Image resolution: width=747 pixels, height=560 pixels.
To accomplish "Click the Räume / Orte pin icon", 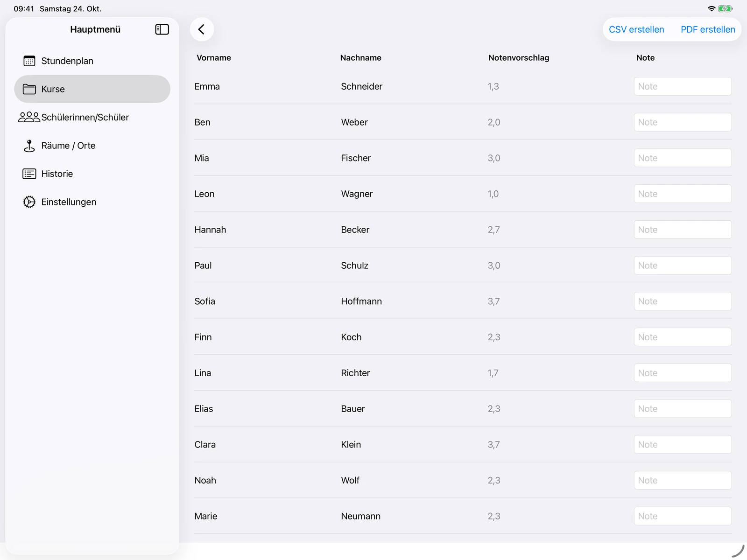I will click(29, 146).
